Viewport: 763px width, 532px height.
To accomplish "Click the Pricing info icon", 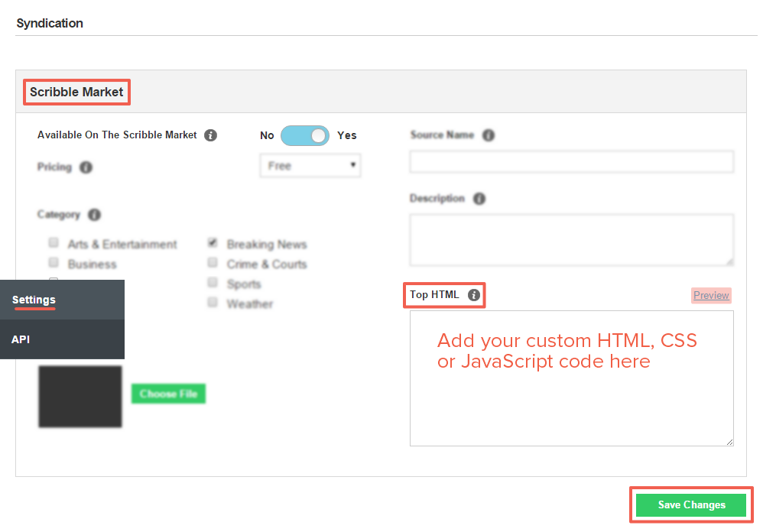I will click(x=86, y=167).
